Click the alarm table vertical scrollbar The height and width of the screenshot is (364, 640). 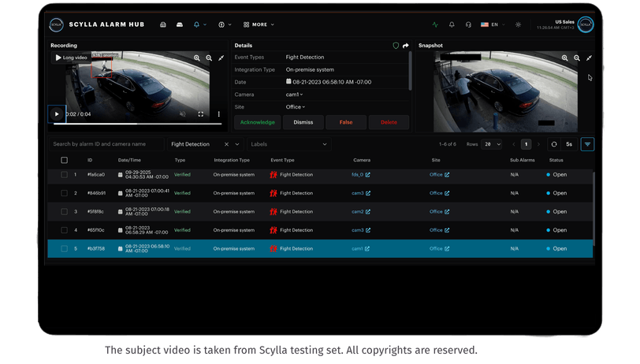(593, 208)
